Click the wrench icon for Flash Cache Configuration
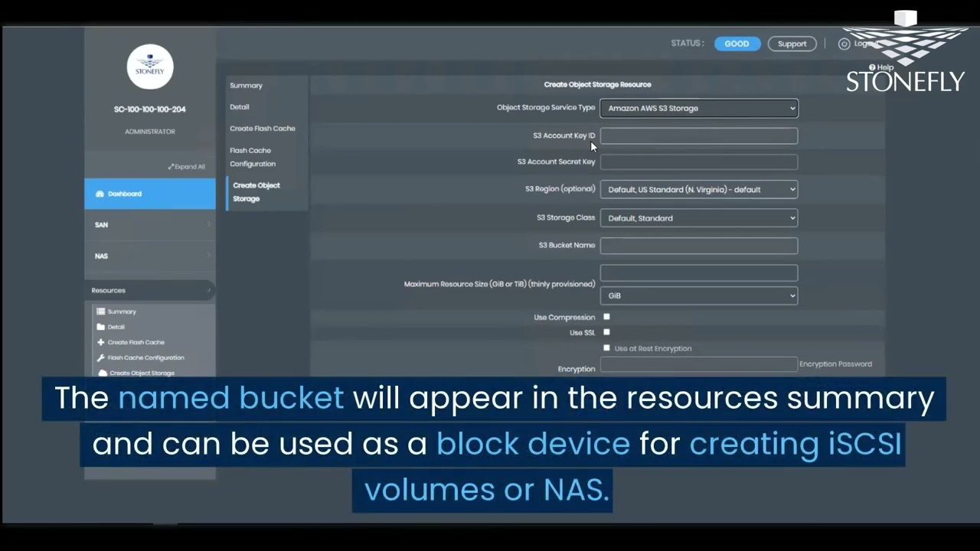Screen dimensions: 980x551 click(101, 357)
